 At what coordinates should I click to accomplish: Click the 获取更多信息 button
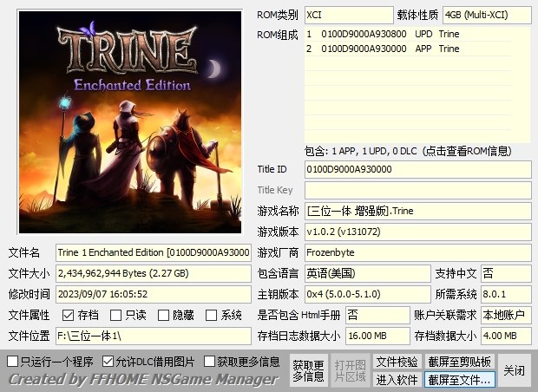308,370
